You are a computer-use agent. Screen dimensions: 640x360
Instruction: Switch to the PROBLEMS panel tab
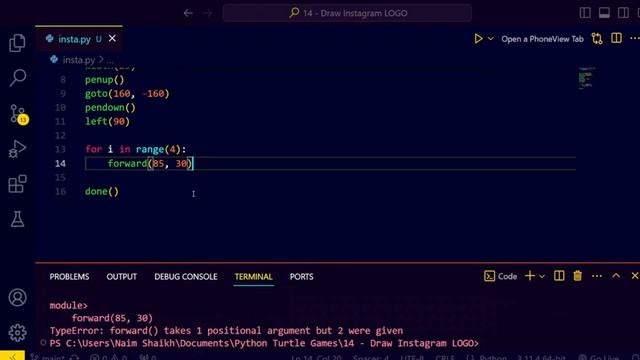(x=69, y=277)
